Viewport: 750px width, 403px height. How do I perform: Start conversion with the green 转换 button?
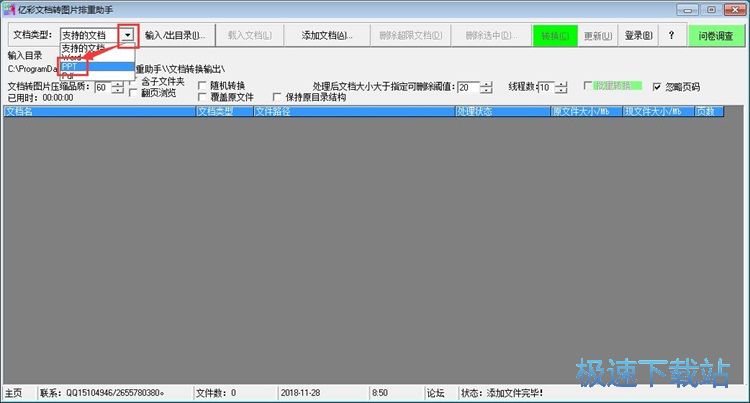tap(555, 36)
